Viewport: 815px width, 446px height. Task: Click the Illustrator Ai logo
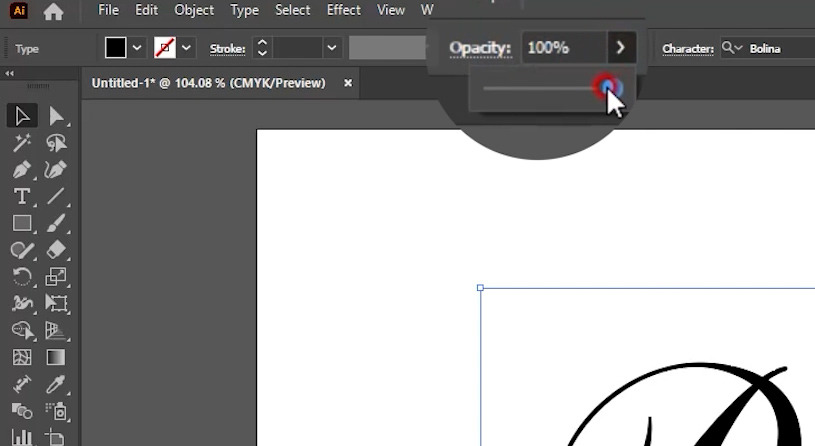pyautogui.click(x=19, y=10)
